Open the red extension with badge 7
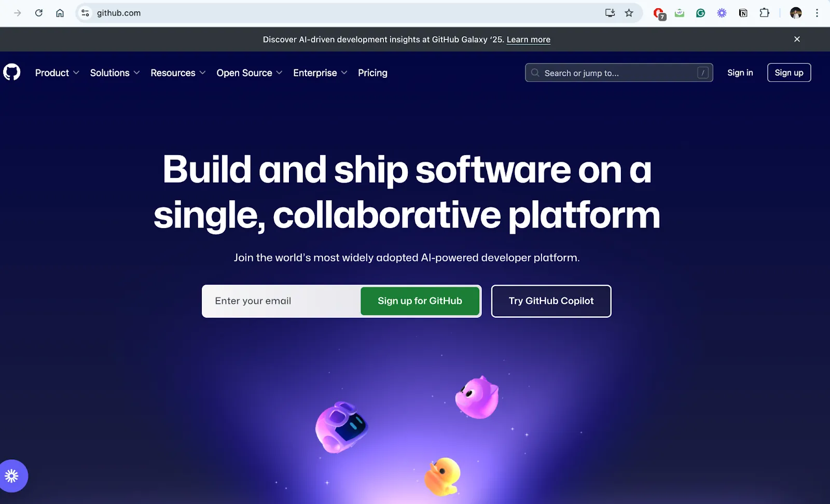The image size is (830, 504). coord(659,13)
